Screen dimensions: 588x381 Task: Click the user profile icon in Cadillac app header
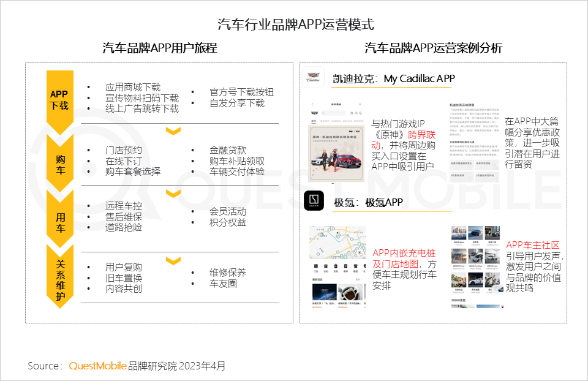[x=356, y=112]
